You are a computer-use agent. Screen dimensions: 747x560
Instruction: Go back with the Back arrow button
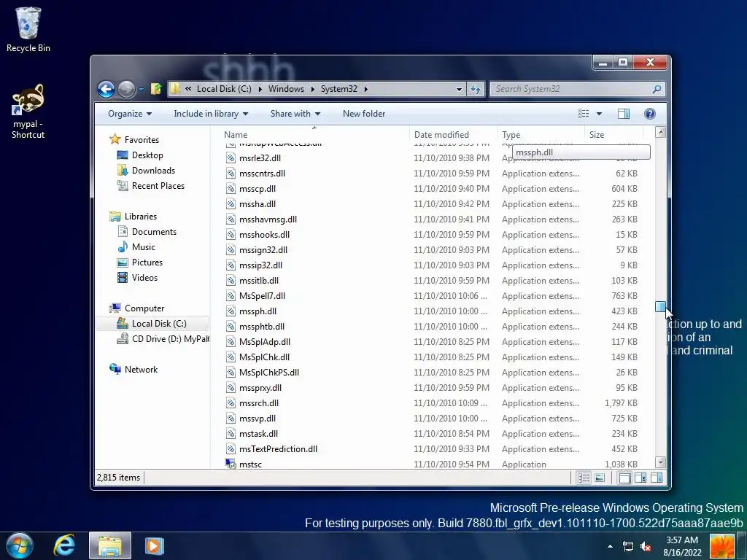click(107, 89)
